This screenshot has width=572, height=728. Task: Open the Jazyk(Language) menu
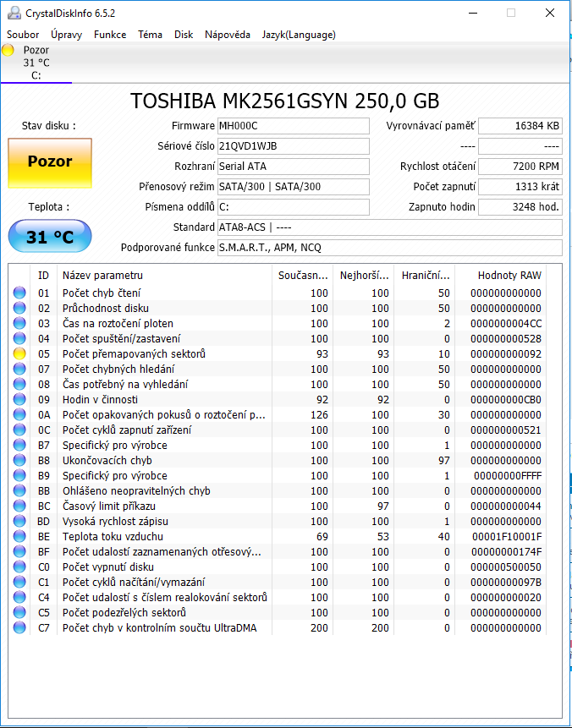pos(299,35)
